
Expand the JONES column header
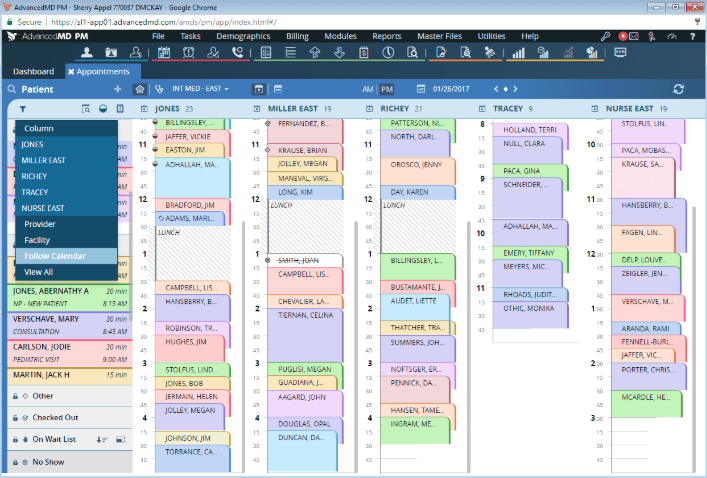coord(145,108)
